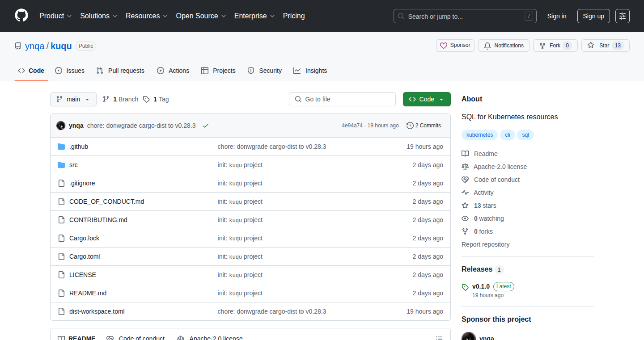Screen dimensions: 644x340
Task: Click ynqa's avatar in the commit header
Action: 61,126
